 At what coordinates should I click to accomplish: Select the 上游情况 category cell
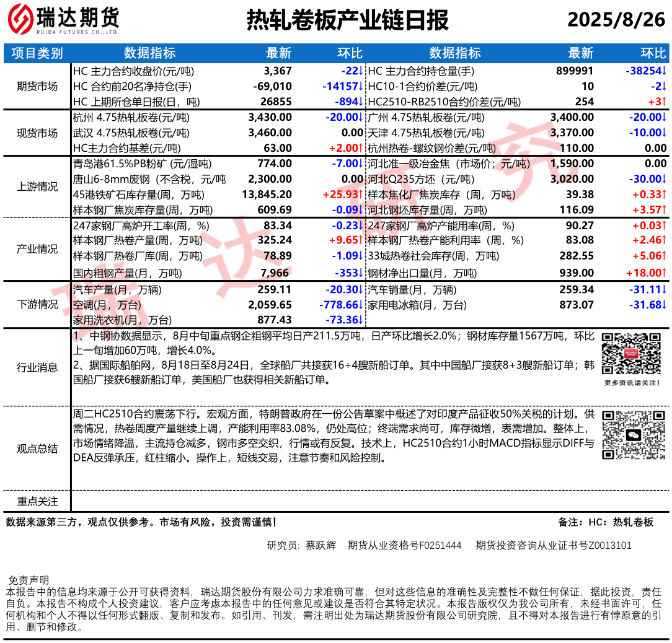[x=37, y=187]
